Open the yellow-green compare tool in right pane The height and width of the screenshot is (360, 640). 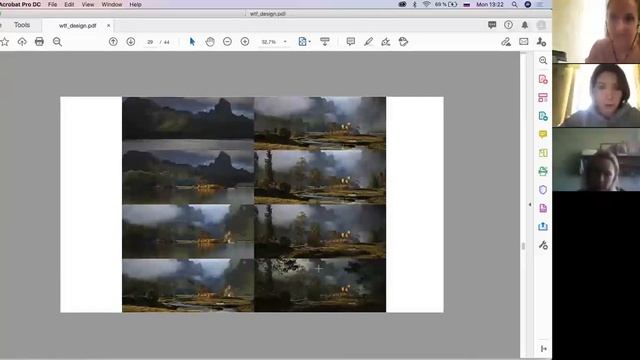tap(543, 153)
